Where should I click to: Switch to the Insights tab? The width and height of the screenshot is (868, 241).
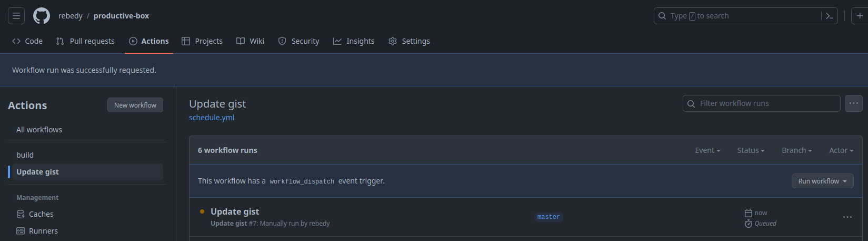click(x=354, y=41)
